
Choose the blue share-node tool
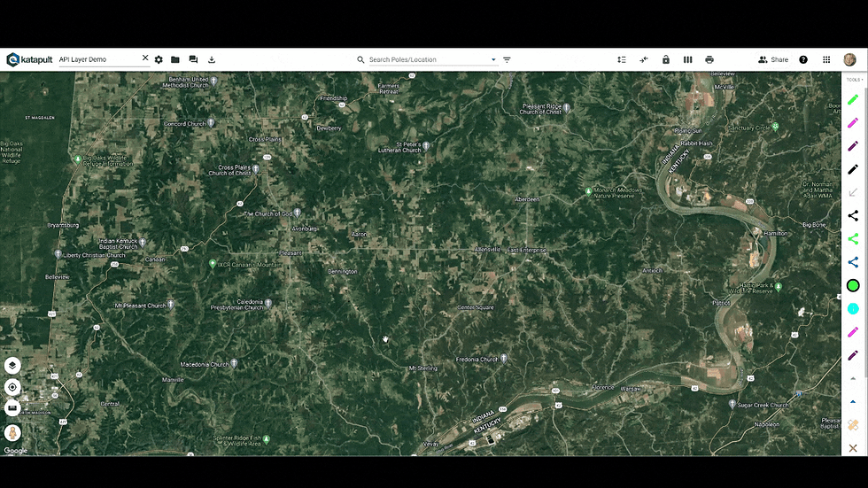click(853, 262)
